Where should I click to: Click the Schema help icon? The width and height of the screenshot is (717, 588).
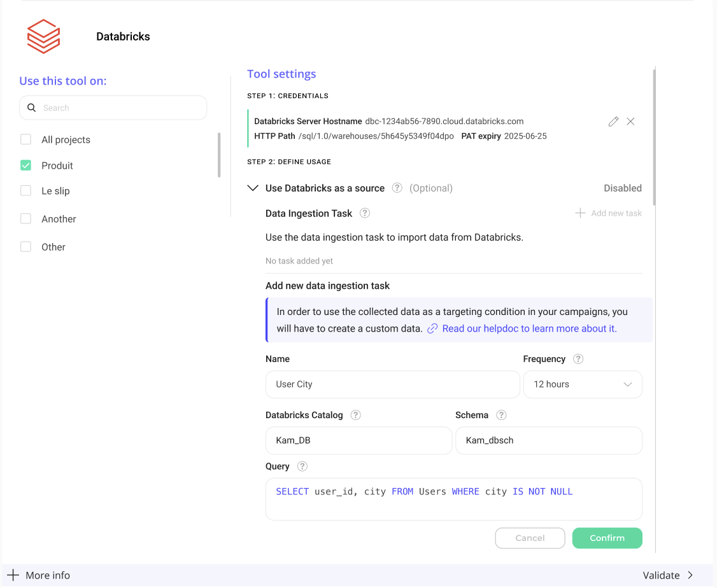(501, 415)
